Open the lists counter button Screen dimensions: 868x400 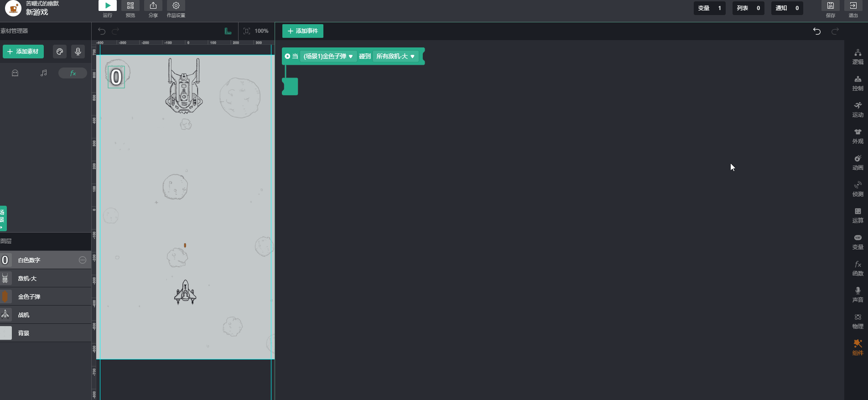[748, 8]
